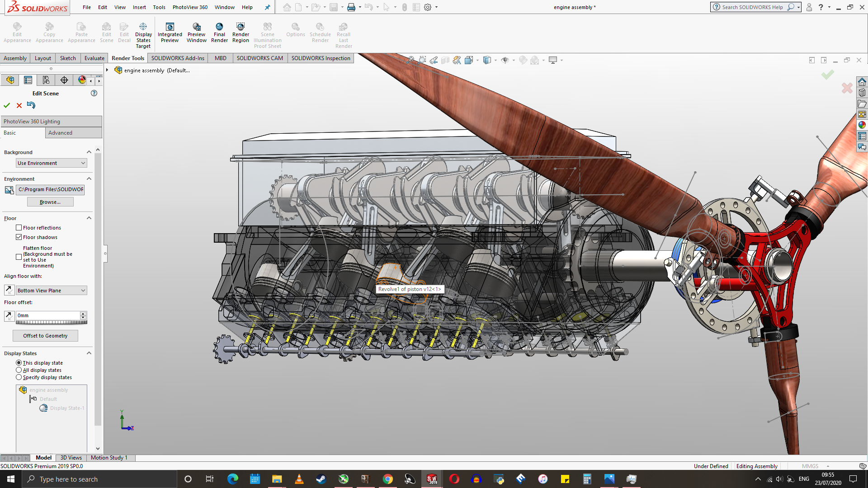Toggle Flatten floor checkbox
Image resolution: width=868 pixels, height=488 pixels.
pyautogui.click(x=19, y=257)
